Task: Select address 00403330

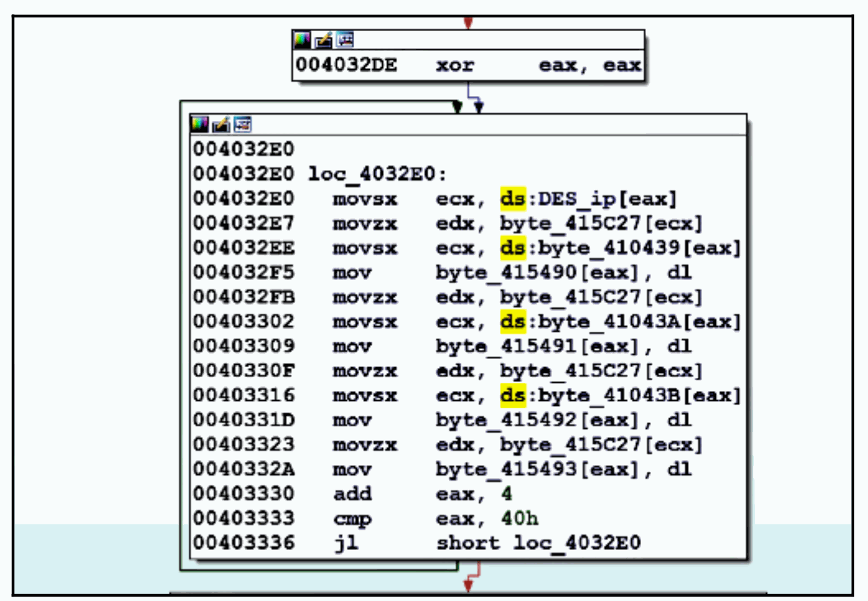Action: [x=243, y=494]
